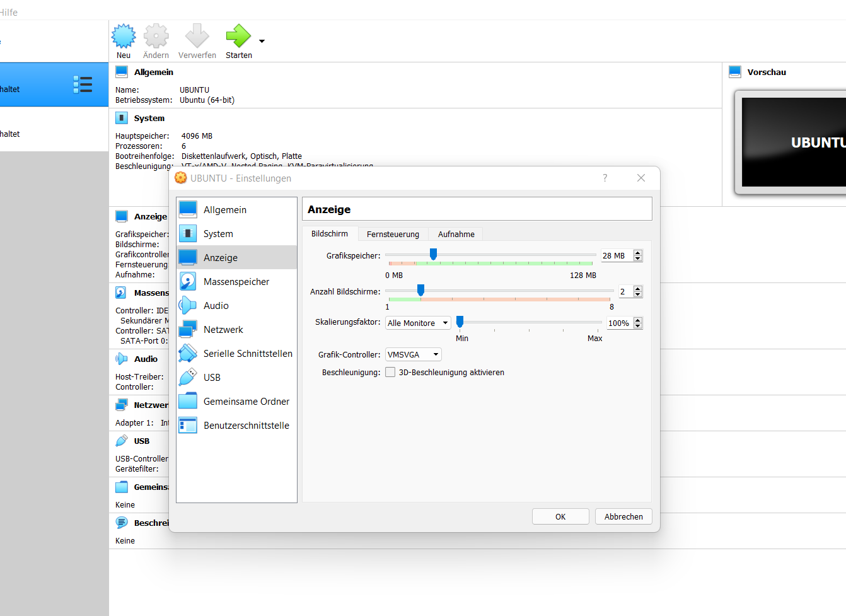Open the Hilfe menu

coord(9,12)
